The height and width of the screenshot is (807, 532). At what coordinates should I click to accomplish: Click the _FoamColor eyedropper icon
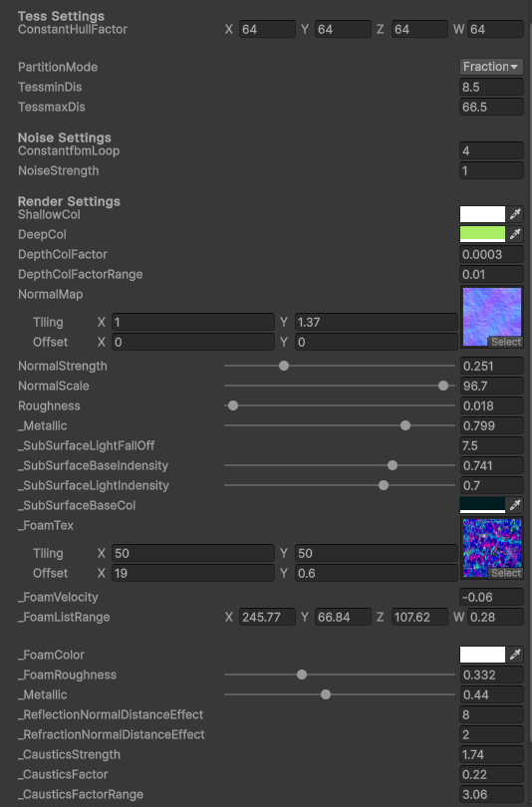pyautogui.click(x=515, y=655)
